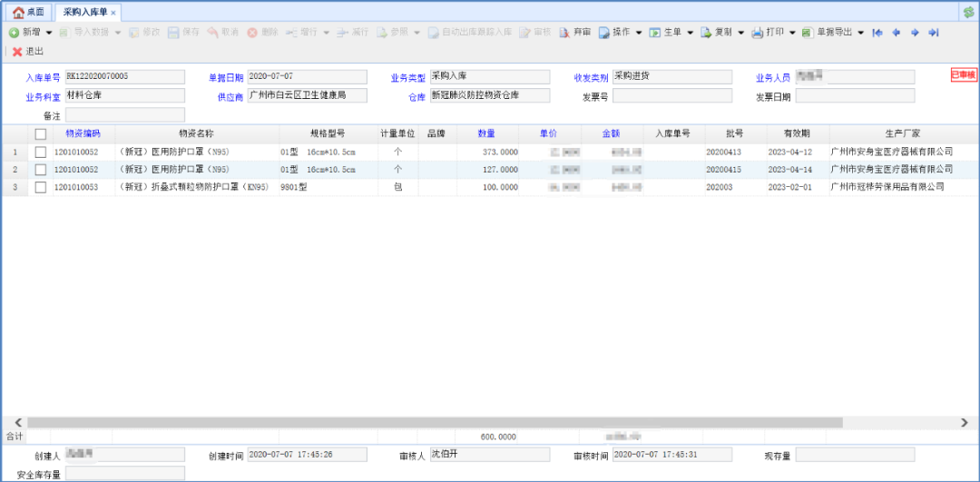Click the 生单 (Generate order) icon
980x482 pixels.
(x=655, y=33)
